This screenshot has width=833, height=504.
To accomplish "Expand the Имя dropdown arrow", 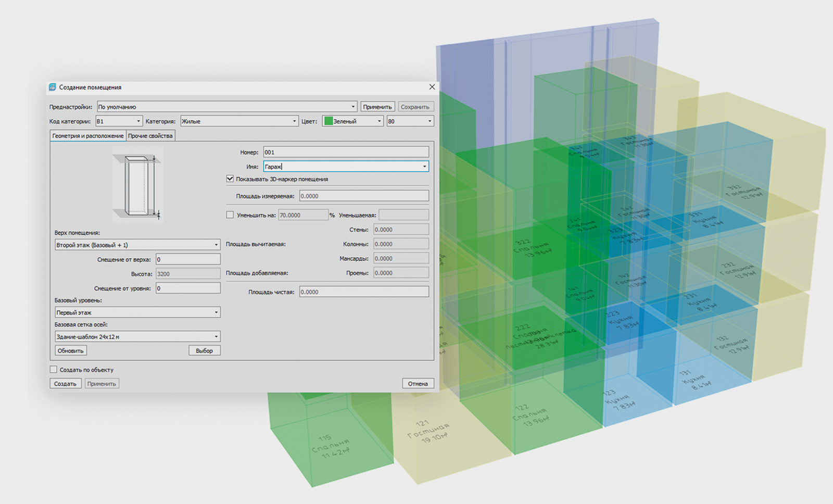I will 424,167.
